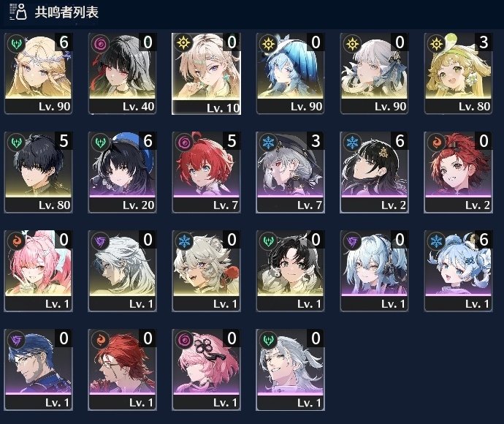Select the blue-haired bearded man Lv. 1 card
This screenshot has width=504, height=424.
[39, 370]
